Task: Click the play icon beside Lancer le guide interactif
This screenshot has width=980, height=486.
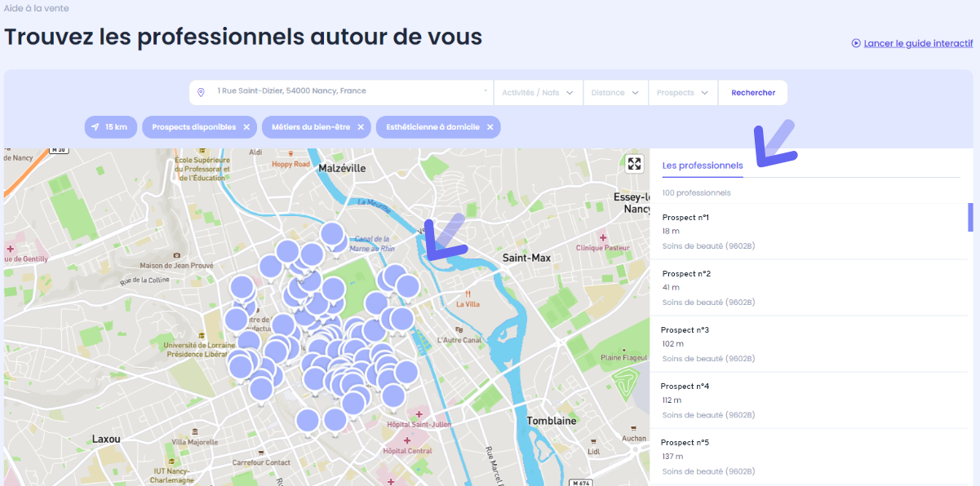Action: [x=856, y=43]
